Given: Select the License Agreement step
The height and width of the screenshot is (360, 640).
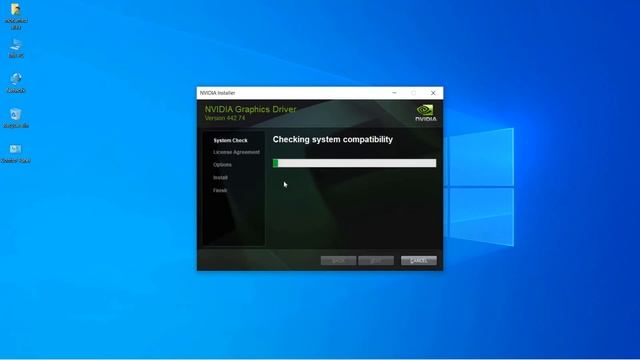Looking at the screenshot, I should click(x=236, y=152).
